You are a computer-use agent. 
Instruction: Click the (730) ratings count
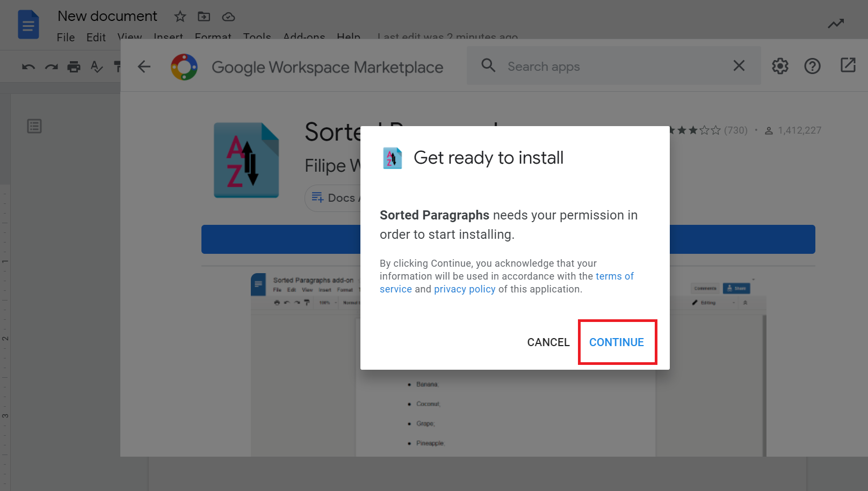click(x=735, y=130)
